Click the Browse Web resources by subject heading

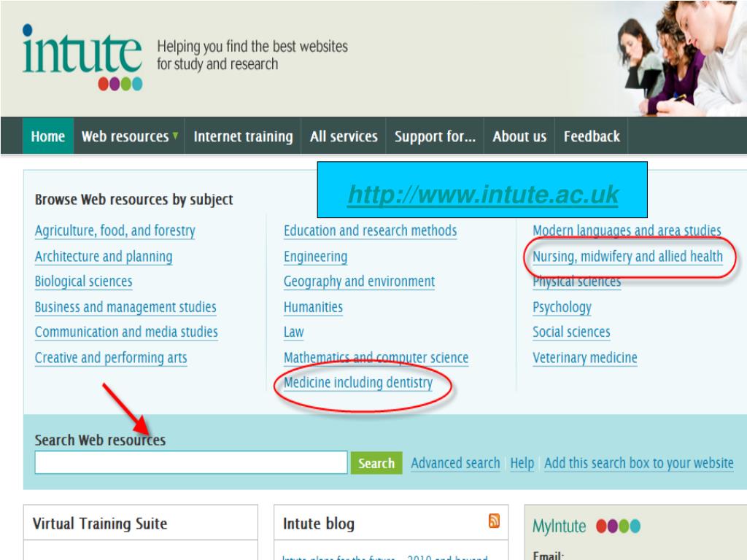(x=134, y=200)
